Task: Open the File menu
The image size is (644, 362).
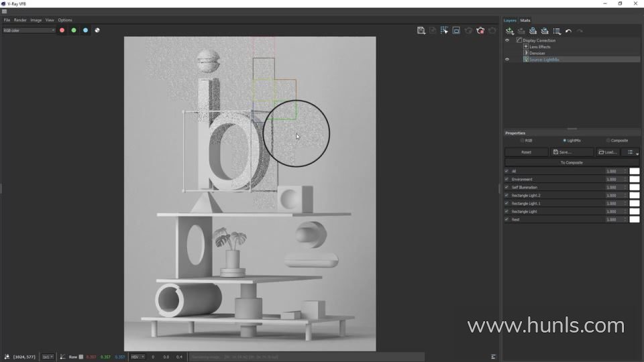Action: pyautogui.click(x=7, y=20)
